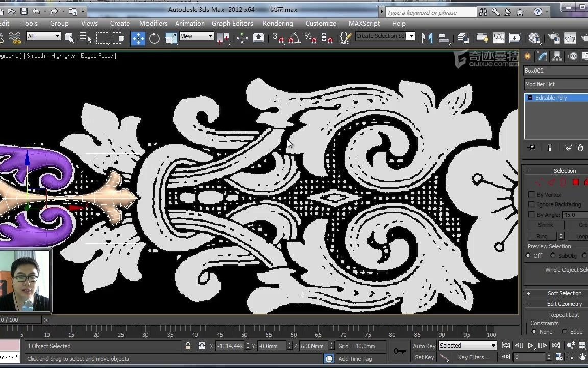Open the Rendering menu
Image resolution: width=588 pixels, height=368 pixels.
278,23
